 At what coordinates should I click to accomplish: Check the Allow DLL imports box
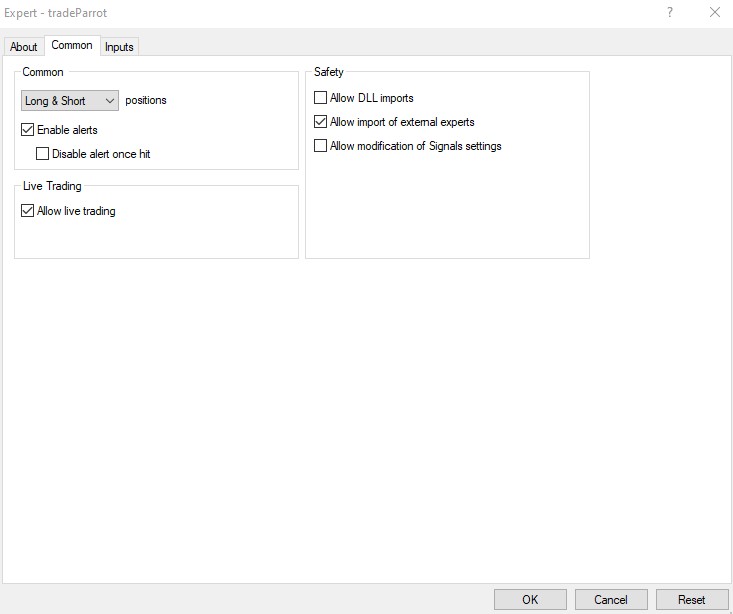pos(321,98)
